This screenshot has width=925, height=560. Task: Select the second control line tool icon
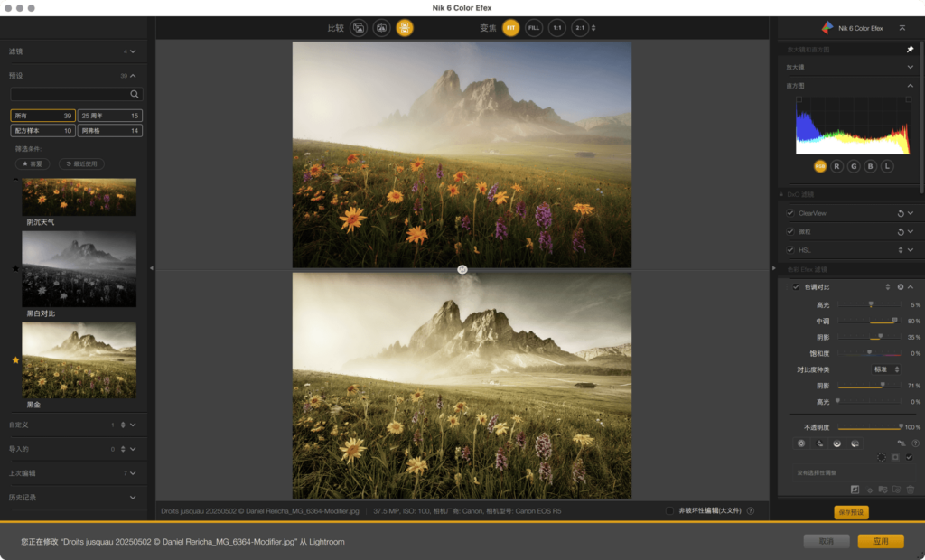click(819, 443)
